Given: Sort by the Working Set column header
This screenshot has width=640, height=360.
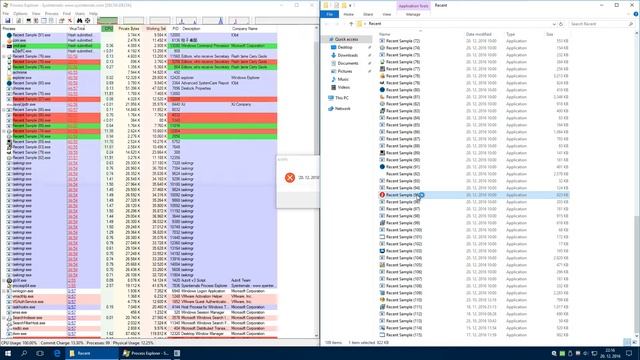Looking at the screenshot, I should (x=156, y=29).
